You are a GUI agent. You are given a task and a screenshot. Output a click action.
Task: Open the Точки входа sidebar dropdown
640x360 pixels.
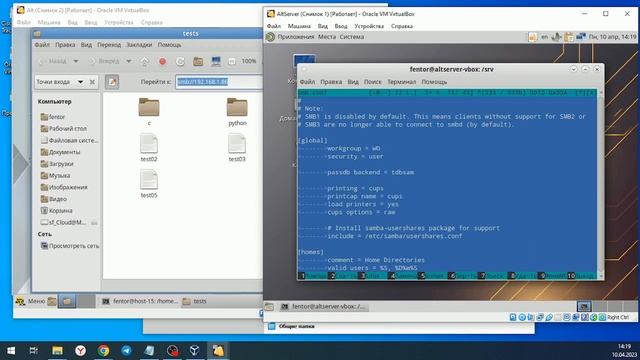click(x=60, y=82)
